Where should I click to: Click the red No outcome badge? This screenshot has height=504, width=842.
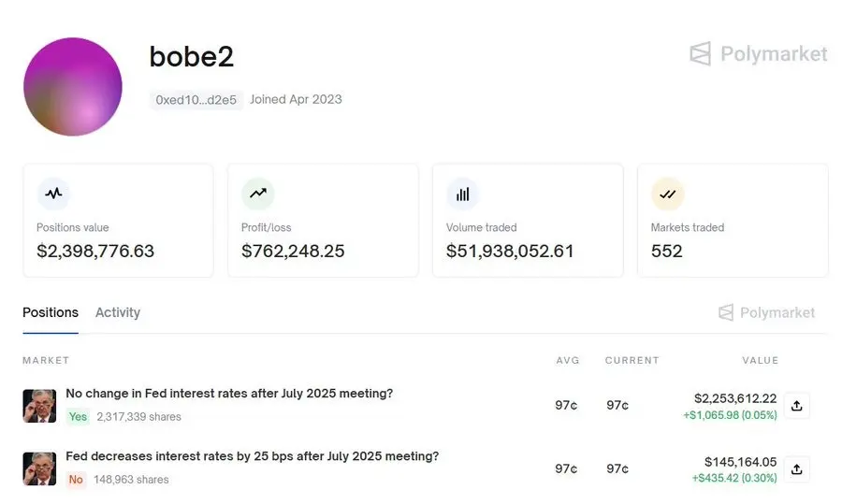[x=76, y=480]
